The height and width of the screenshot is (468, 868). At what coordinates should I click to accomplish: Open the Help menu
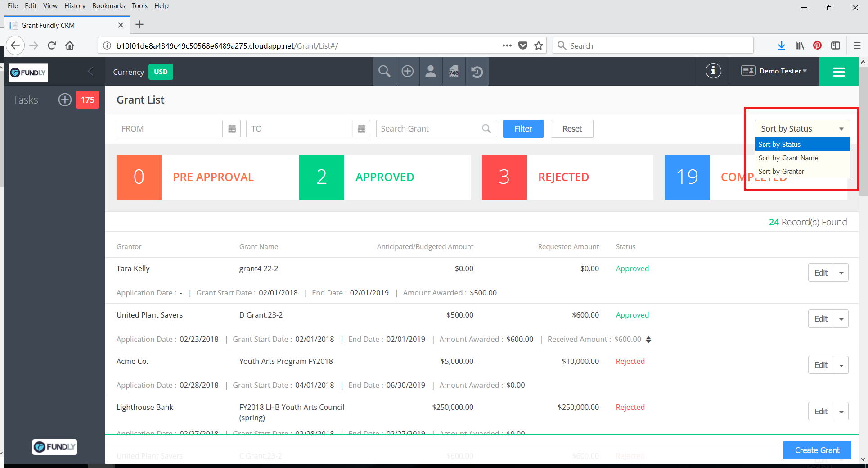[161, 6]
